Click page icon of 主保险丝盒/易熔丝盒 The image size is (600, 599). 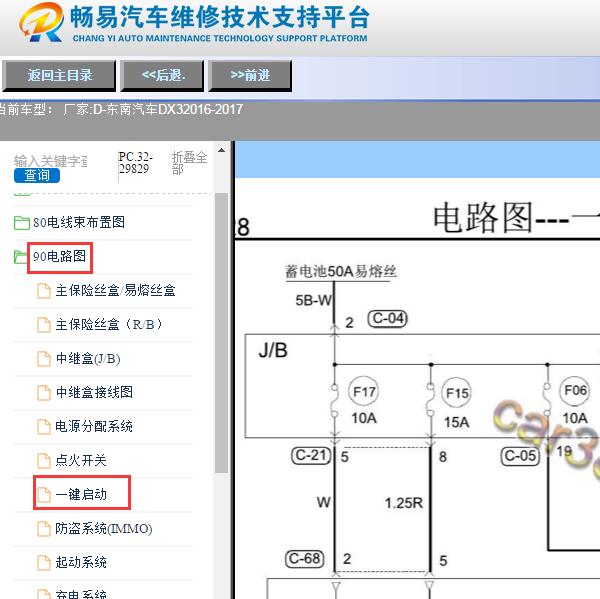[44, 291]
